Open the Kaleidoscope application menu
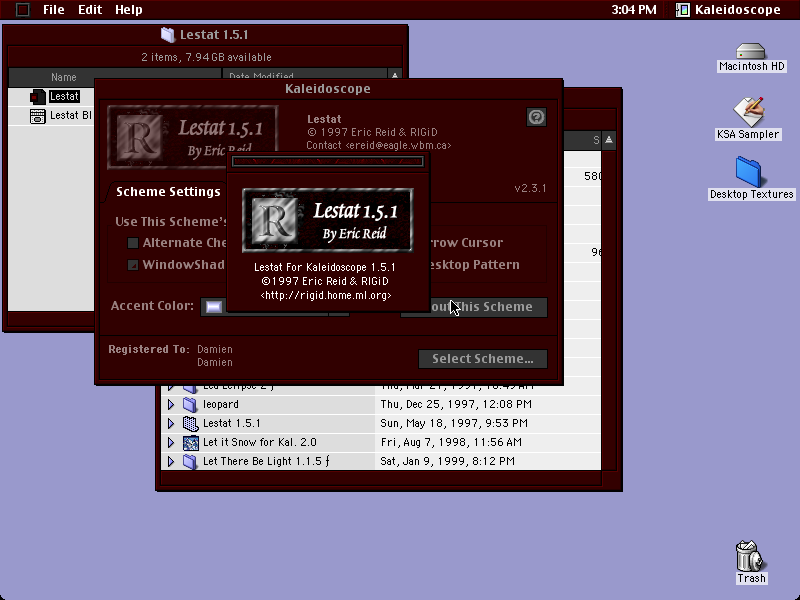 [x=729, y=10]
